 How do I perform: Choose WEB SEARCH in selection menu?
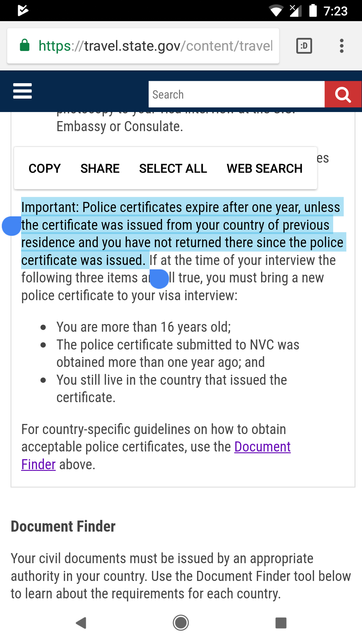(x=264, y=168)
